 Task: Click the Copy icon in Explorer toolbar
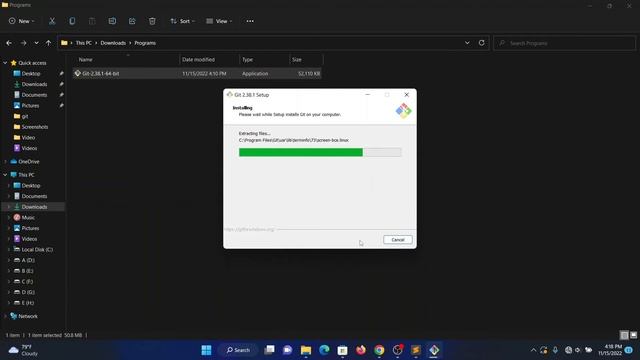[x=72, y=21]
